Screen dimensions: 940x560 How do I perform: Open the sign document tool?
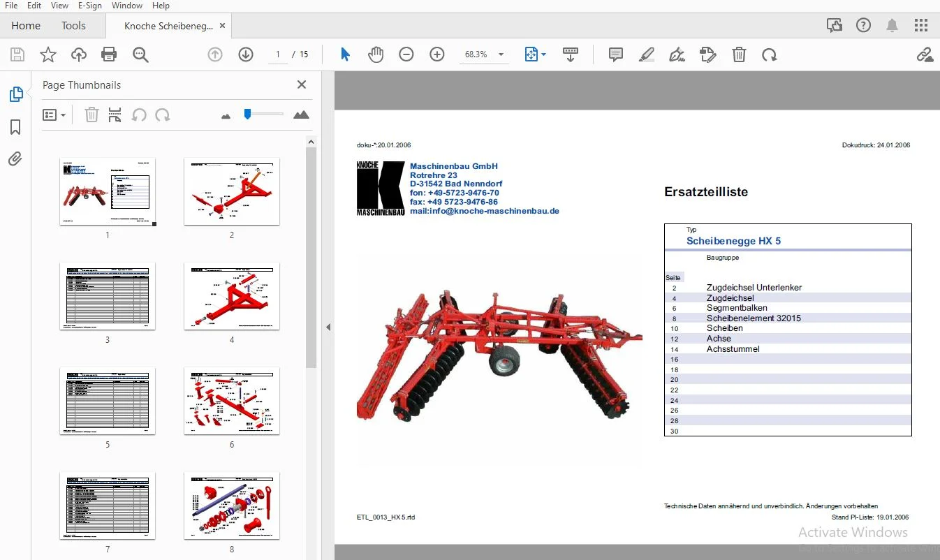click(x=677, y=54)
